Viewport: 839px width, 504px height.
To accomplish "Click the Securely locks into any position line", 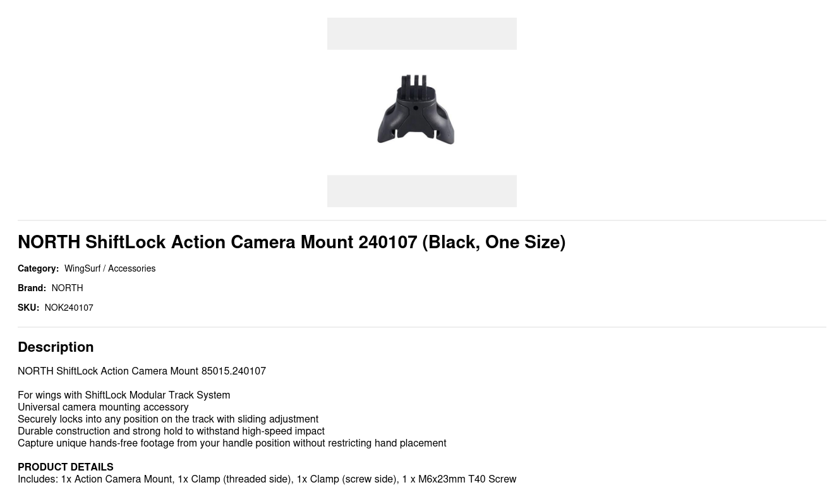I will click(x=168, y=419).
